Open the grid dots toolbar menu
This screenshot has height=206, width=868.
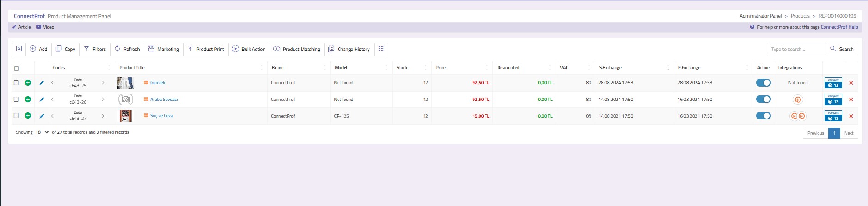pos(381,49)
